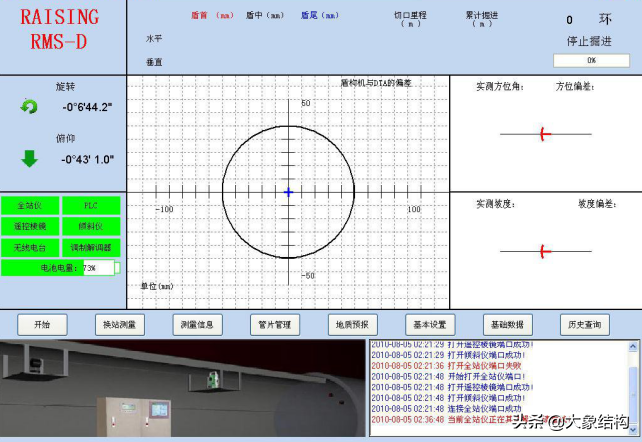Open the 管片管理 button
The width and height of the screenshot is (642, 442).
click(x=275, y=324)
